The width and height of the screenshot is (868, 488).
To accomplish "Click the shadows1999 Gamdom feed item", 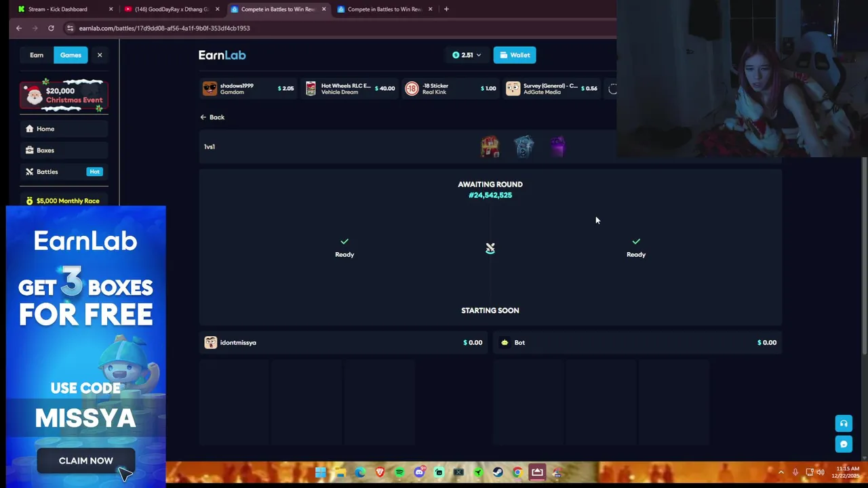I will (x=248, y=89).
